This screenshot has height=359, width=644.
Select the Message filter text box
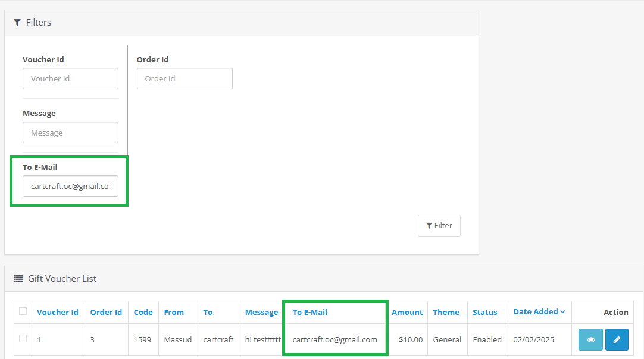coord(70,133)
